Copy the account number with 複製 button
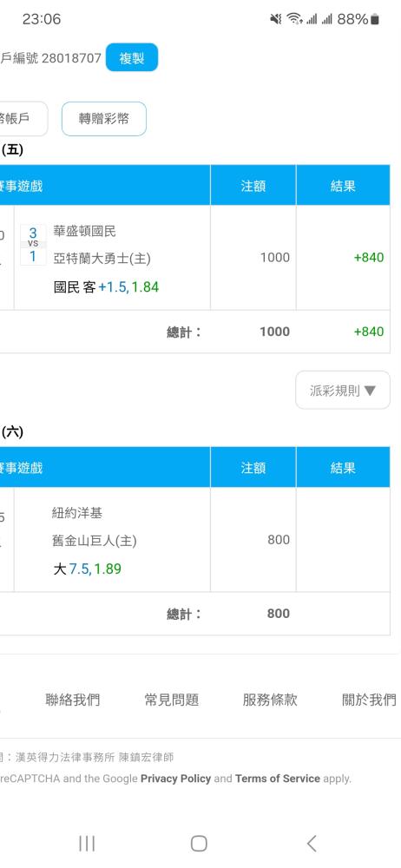The width and height of the screenshot is (401, 868). coord(132,57)
